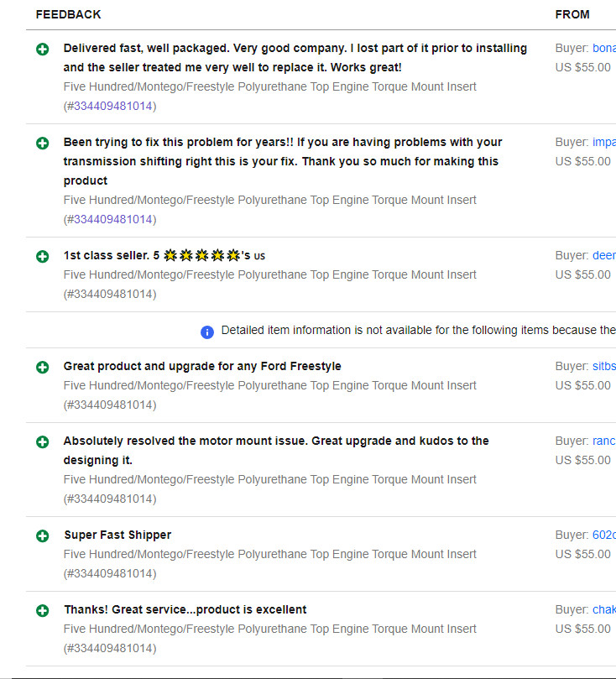The width and height of the screenshot is (616, 679).
Task: Click the green plus icon next to '1st class seller'
Action: click(x=43, y=256)
